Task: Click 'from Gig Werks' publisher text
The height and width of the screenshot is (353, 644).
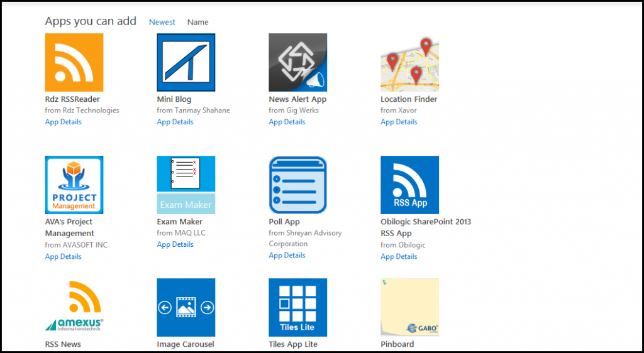Action: [294, 111]
